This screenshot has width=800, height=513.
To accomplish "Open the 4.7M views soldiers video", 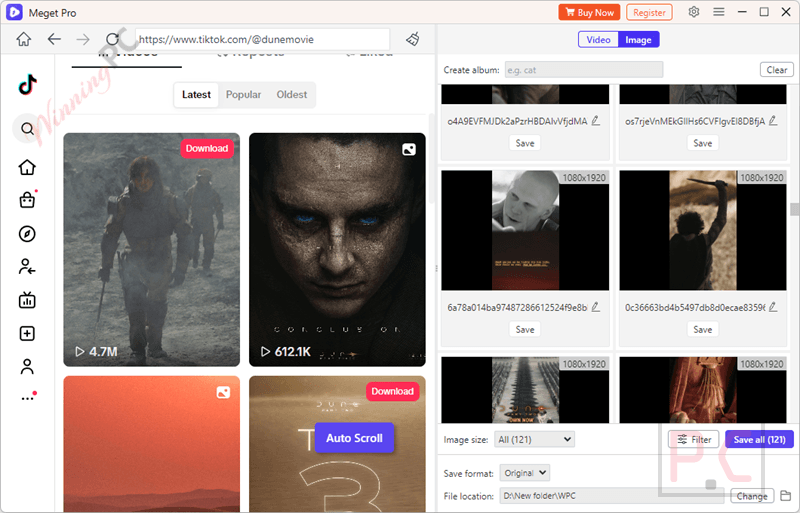I will 152,250.
